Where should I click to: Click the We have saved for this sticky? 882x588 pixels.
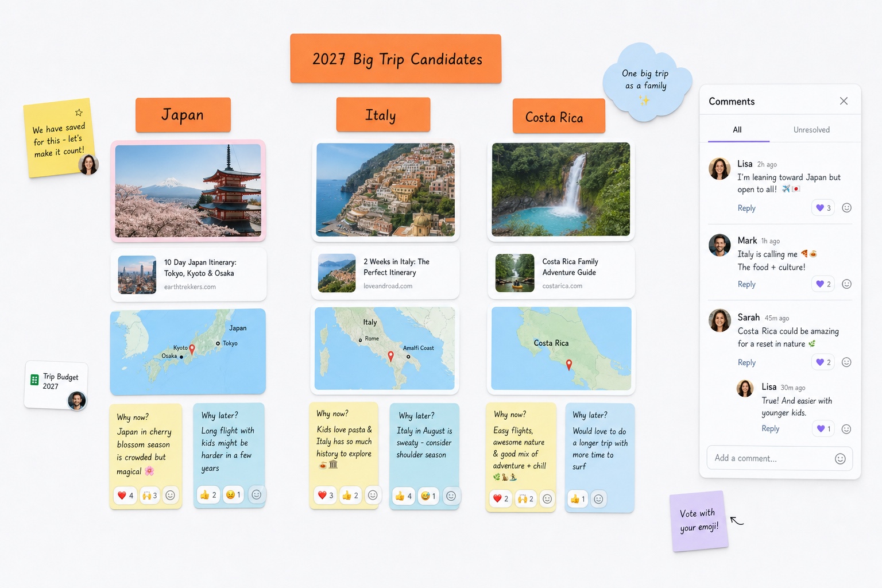[x=58, y=139]
